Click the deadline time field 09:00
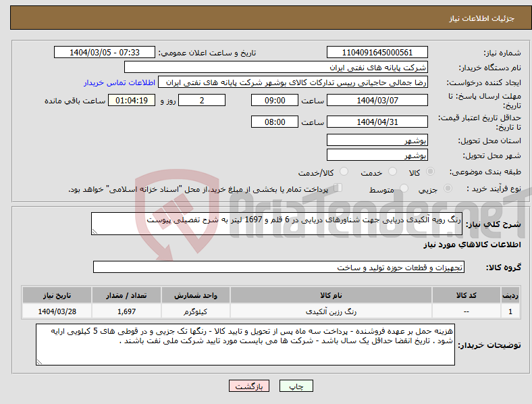 [x=275, y=100]
